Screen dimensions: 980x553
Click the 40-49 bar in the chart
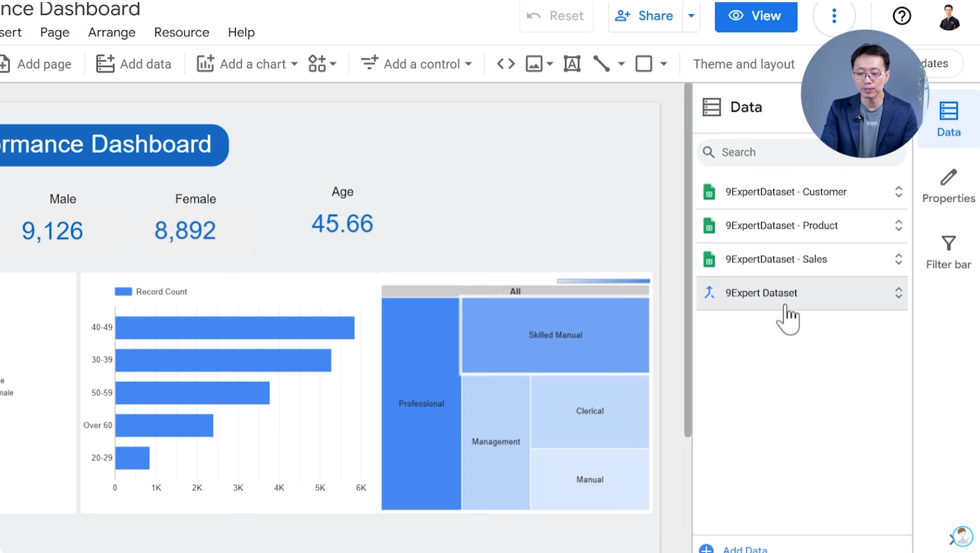click(x=234, y=328)
